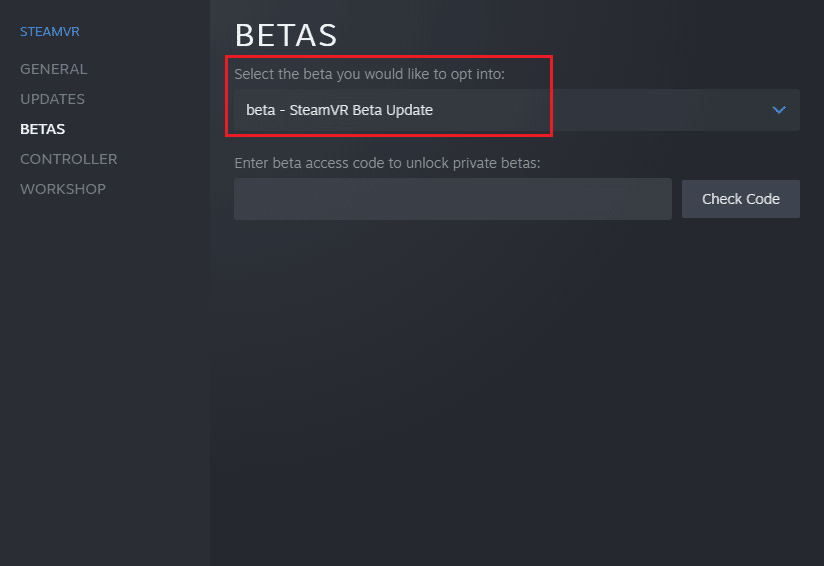Expand the beta opt-in dropdown
This screenshot has height=566, width=824.
[517, 110]
